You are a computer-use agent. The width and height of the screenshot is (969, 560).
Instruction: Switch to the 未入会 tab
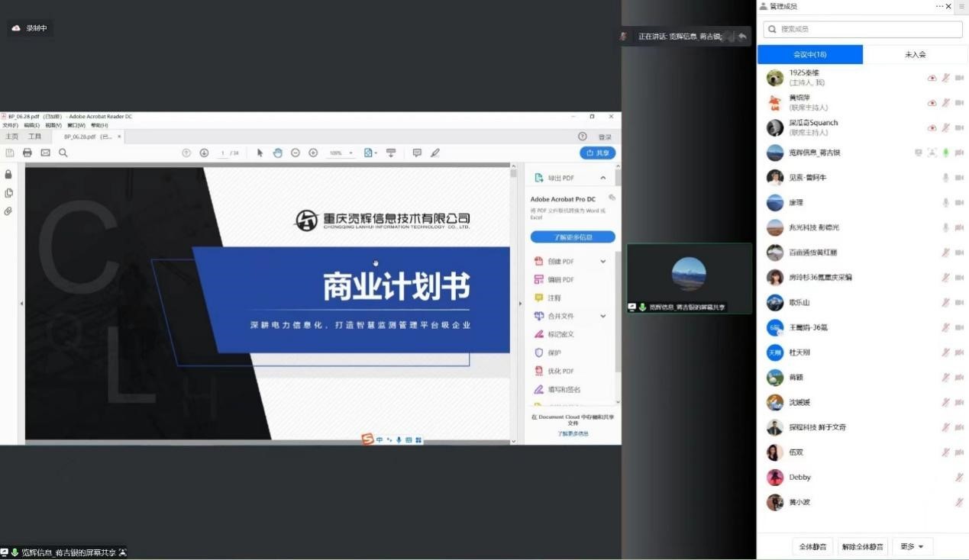tap(916, 54)
